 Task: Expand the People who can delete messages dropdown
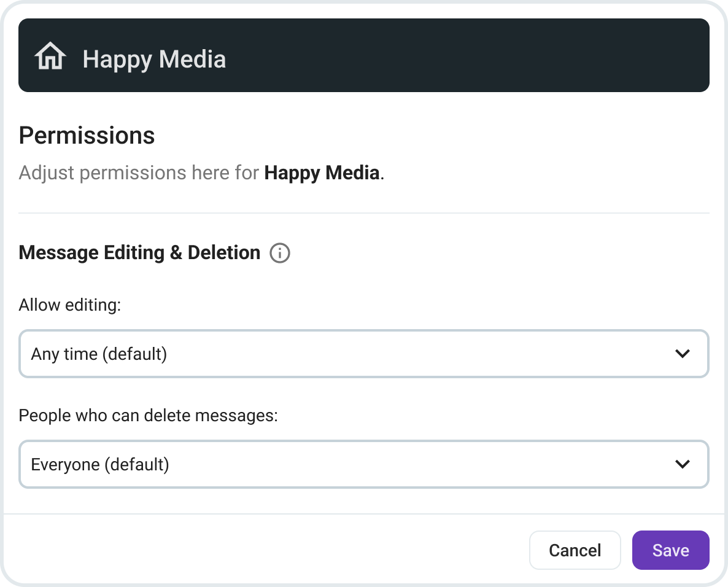point(363,464)
